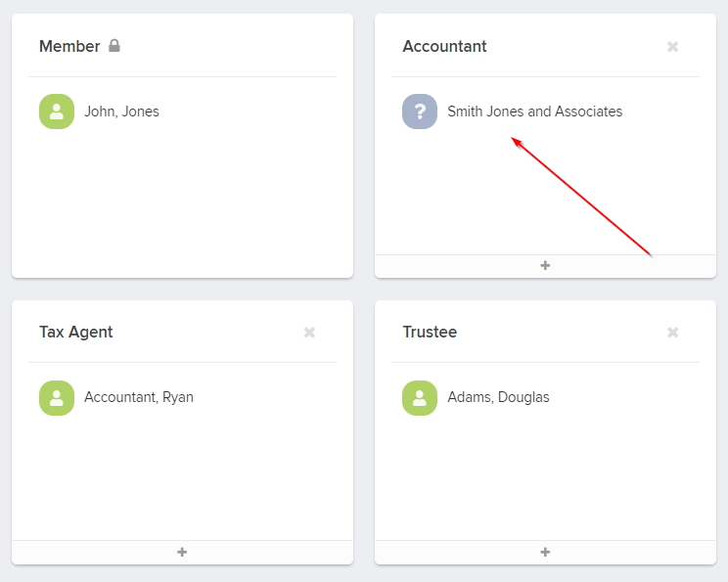The image size is (728, 582).
Task: Add a contact with Tax Agent plus button
Action: [x=182, y=552]
